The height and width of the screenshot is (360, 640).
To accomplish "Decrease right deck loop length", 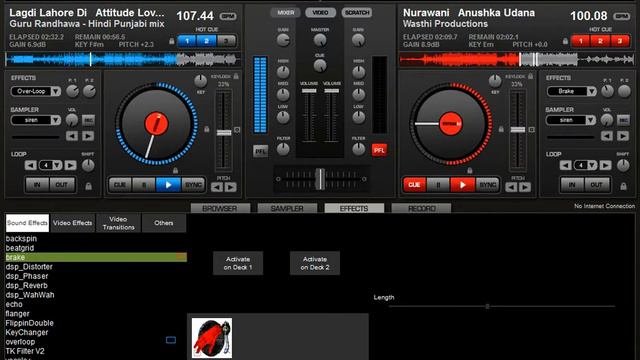I will click(x=566, y=165).
